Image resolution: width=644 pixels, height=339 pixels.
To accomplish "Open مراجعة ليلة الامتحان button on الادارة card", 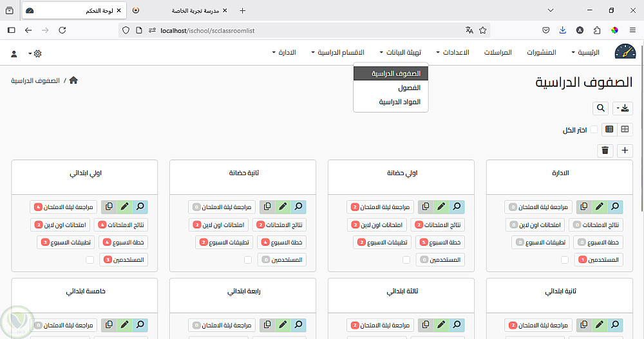I will pyautogui.click(x=538, y=207).
